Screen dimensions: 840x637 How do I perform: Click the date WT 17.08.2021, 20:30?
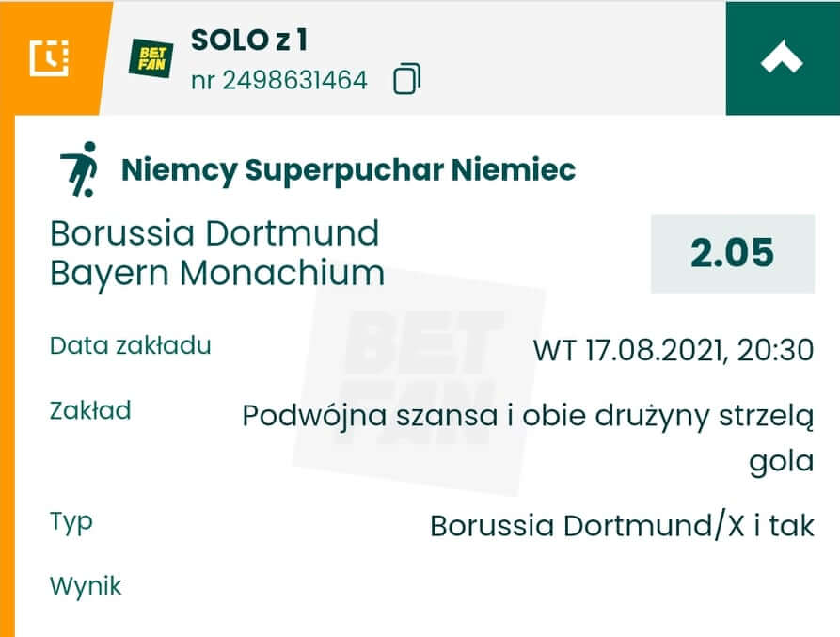pos(673,351)
